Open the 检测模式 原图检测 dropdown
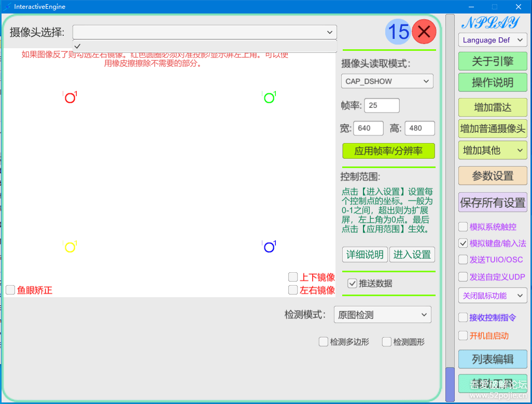 click(x=383, y=315)
